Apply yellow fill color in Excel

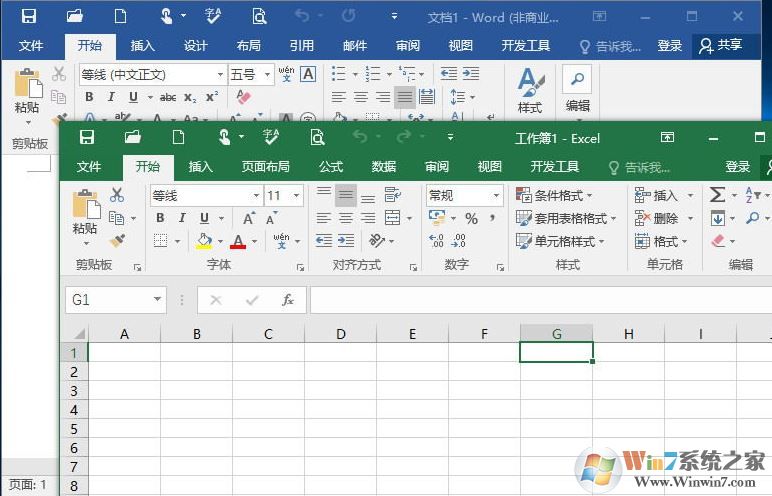point(204,241)
